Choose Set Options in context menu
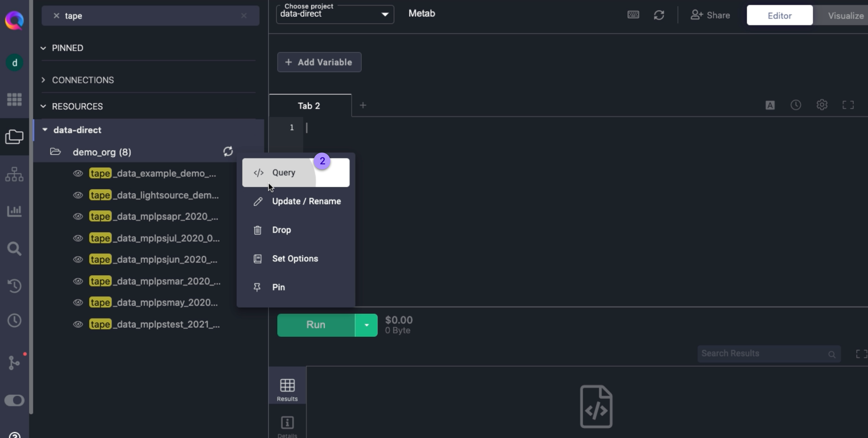Viewport: 868px width, 438px height. pos(295,259)
